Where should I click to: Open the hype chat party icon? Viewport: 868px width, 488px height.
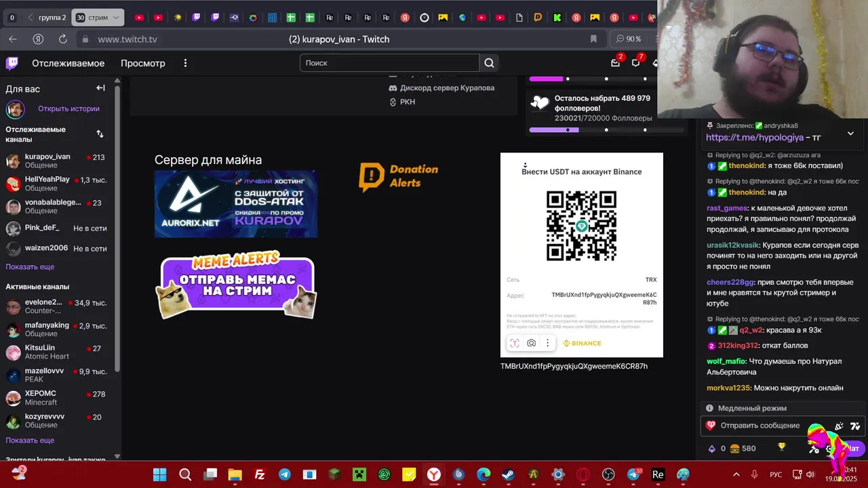839,426
